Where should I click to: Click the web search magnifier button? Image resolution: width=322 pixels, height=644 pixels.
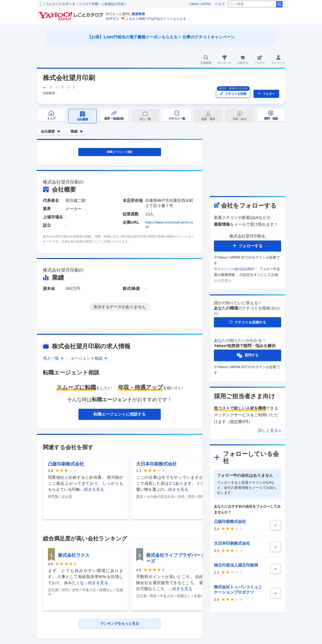click(279, 4)
